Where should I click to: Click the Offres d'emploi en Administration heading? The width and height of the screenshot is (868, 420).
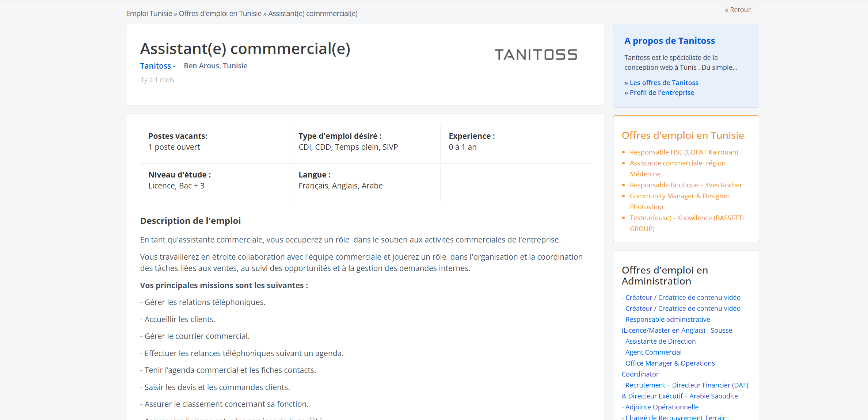665,275
